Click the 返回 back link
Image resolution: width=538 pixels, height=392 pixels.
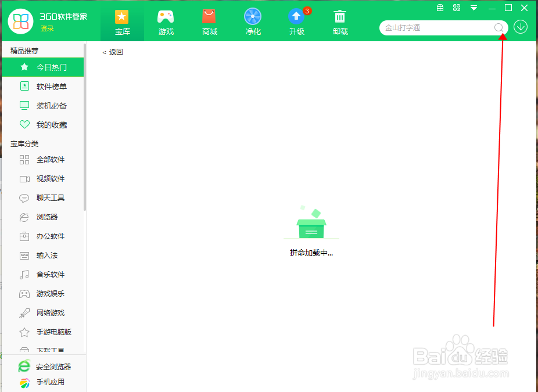[113, 52]
